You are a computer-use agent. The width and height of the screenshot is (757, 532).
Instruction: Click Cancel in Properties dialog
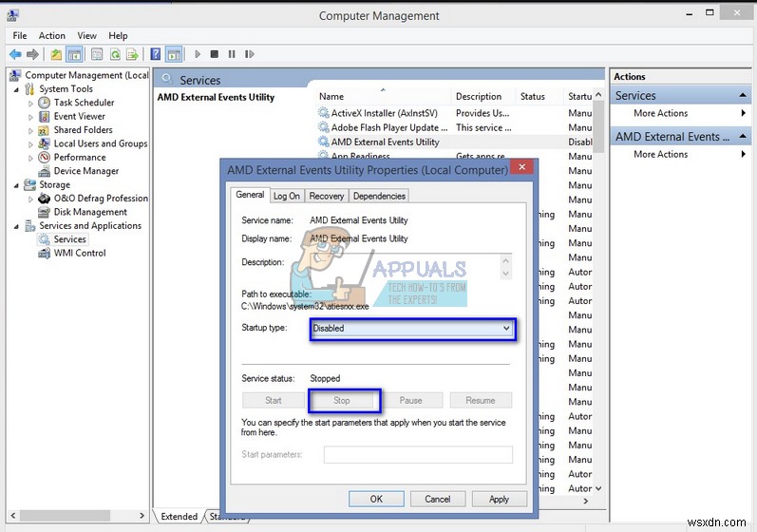[x=438, y=499]
